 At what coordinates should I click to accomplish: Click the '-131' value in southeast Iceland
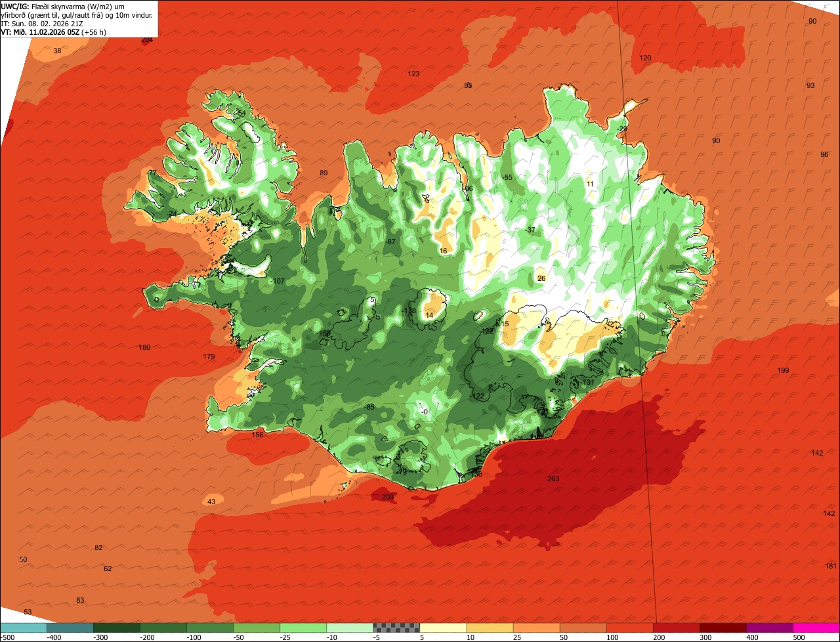coord(587,382)
